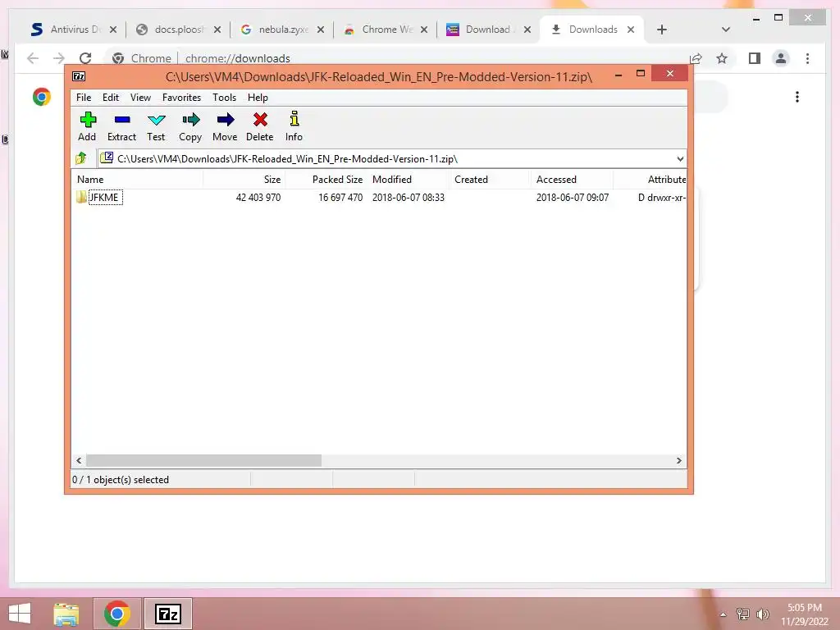This screenshot has height=630, width=840.
Task: Click the 7-Zip taskbar icon
Action: point(167,614)
